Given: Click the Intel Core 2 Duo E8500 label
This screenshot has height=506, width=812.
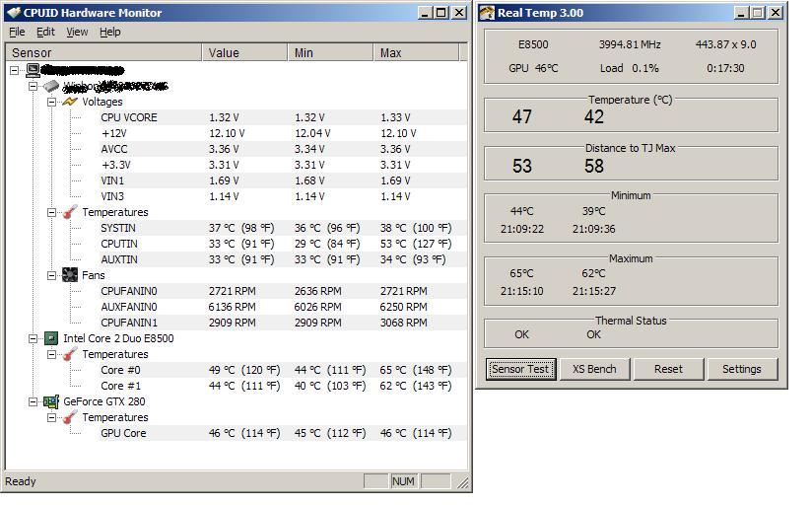Looking at the screenshot, I should tap(118, 338).
